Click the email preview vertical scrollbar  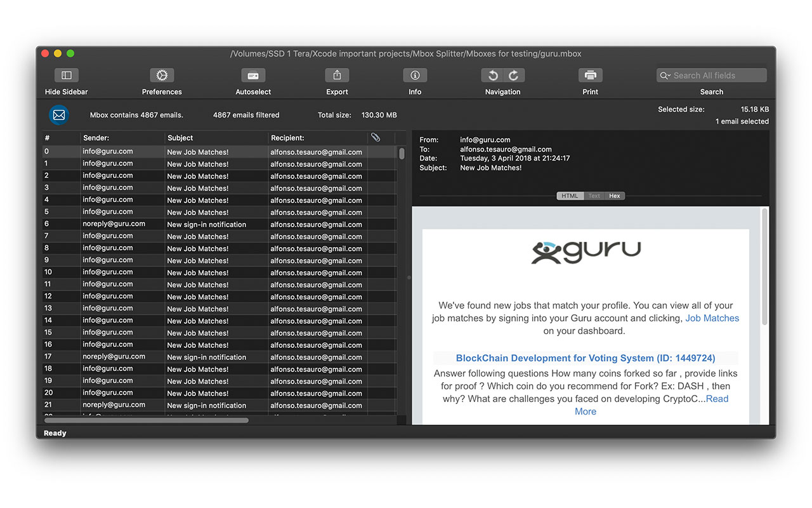pyautogui.click(x=764, y=267)
